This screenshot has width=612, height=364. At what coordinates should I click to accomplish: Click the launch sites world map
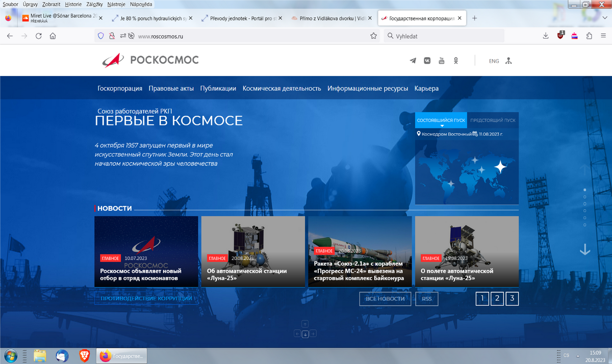point(467,172)
